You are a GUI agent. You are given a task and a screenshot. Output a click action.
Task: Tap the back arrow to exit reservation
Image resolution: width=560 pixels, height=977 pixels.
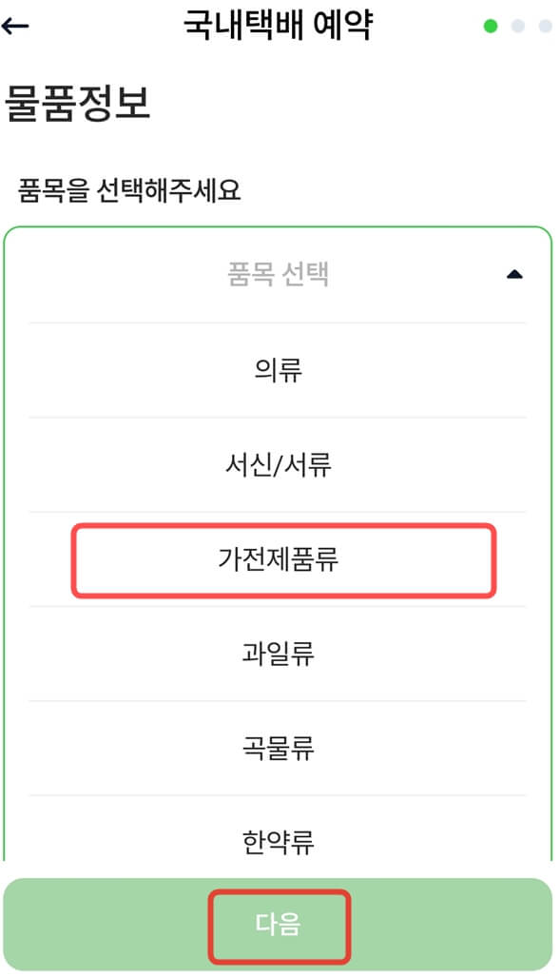tap(15, 26)
